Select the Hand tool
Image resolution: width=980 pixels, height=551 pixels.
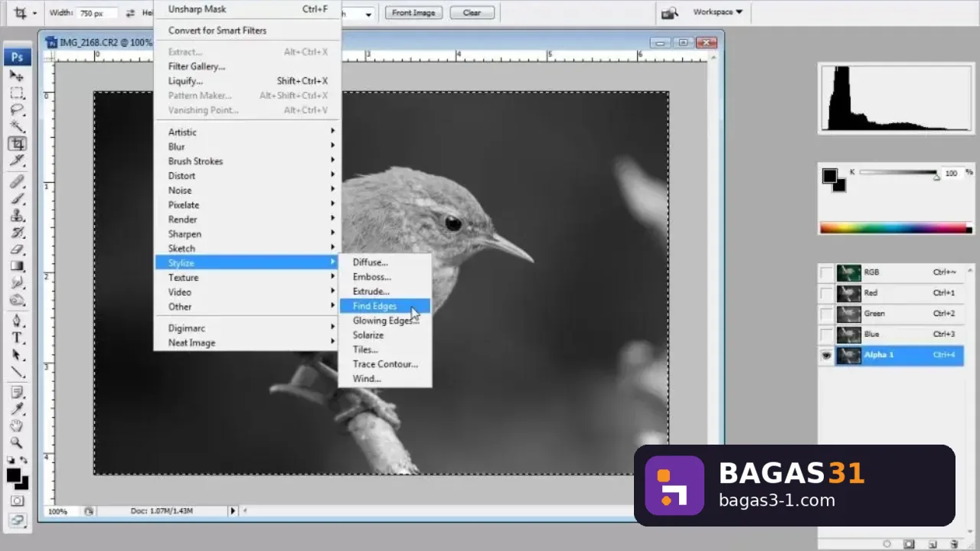tap(17, 425)
